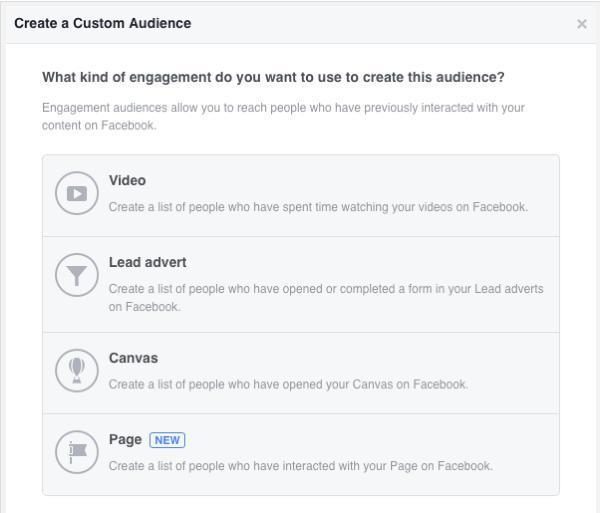Select the Video engagement title

[127, 180]
